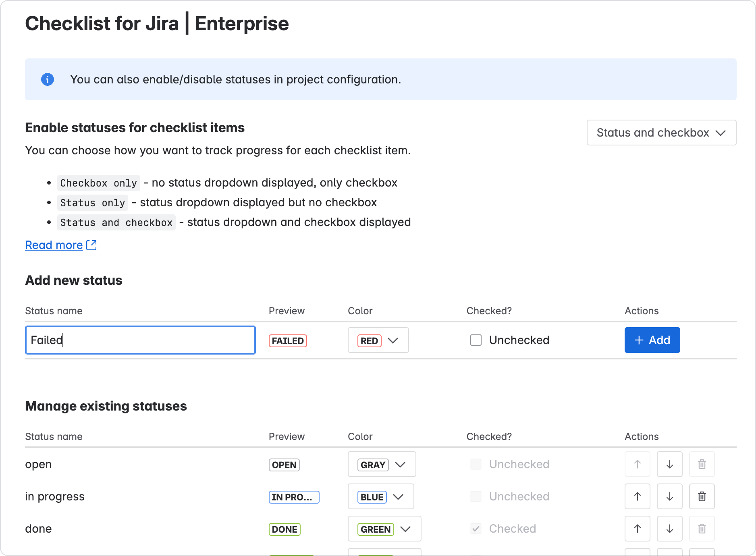Move the in progress status down
The image size is (756, 556).
[x=670, y=496]
